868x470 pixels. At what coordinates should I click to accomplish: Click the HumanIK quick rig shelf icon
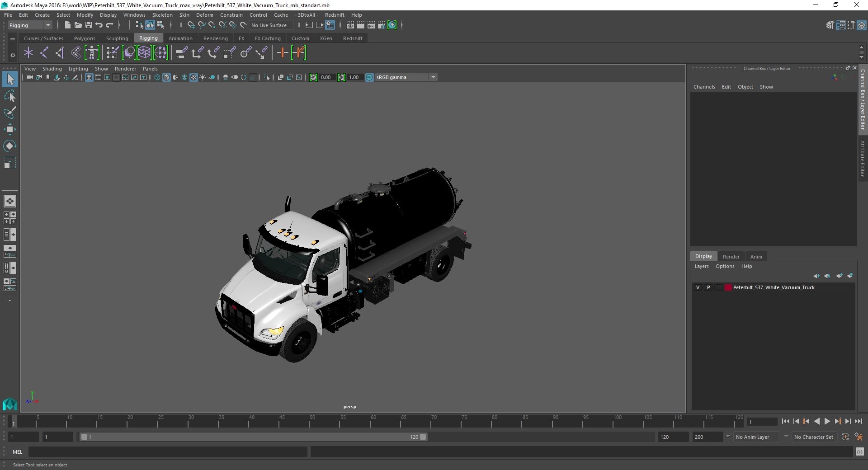[92, 53]
